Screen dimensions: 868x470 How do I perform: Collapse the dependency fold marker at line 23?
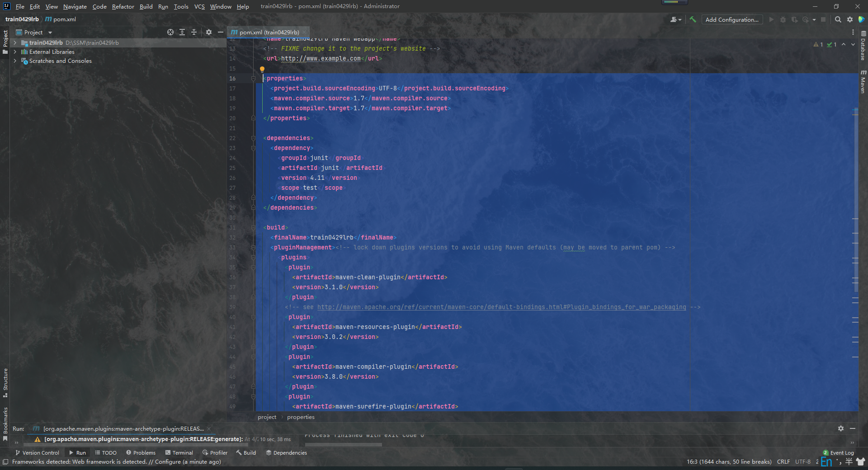[x=253, y=148]
